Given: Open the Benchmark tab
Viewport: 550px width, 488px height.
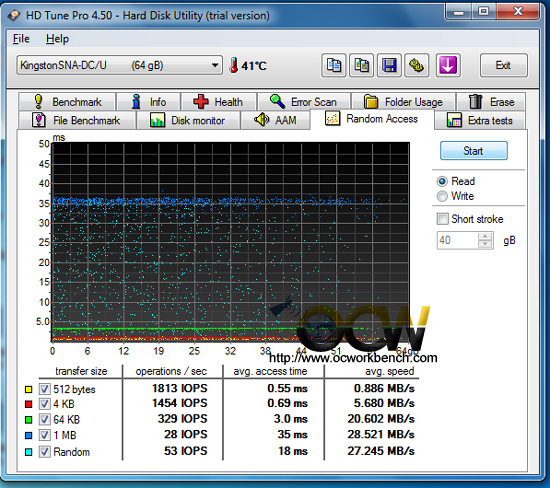Looking at the screenshot, I should 67,102.
